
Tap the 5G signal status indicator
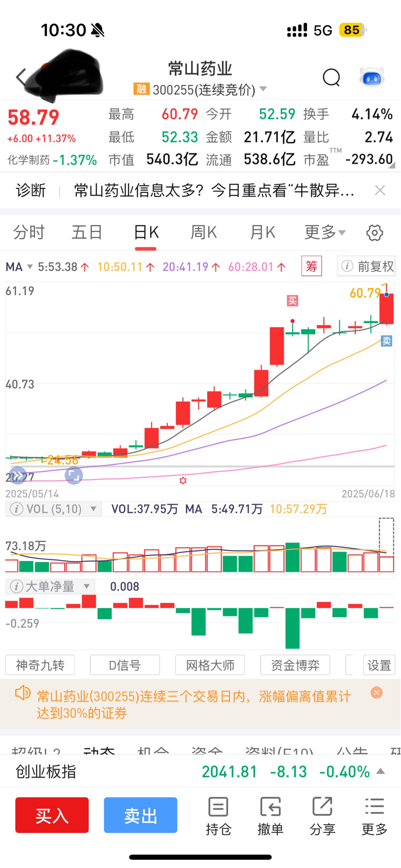pos(323,30)
